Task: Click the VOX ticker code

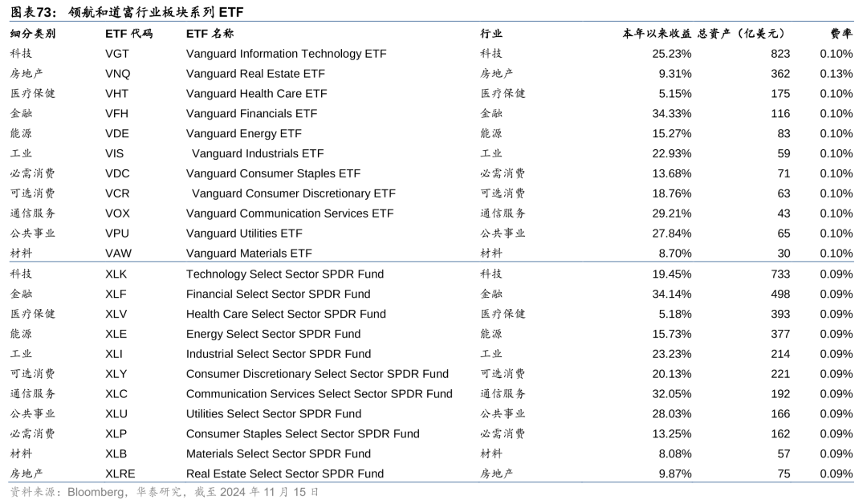Action: point(117,213)
